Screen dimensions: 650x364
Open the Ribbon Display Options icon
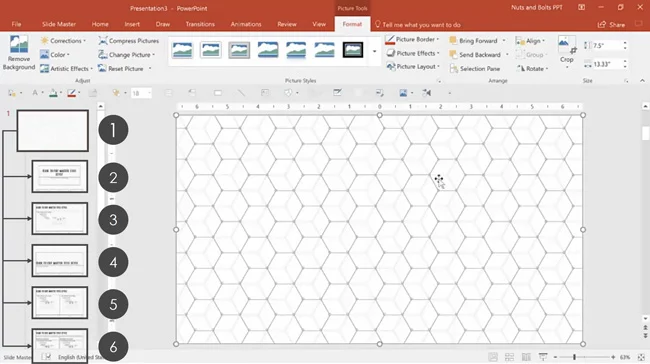click(582, 7)
